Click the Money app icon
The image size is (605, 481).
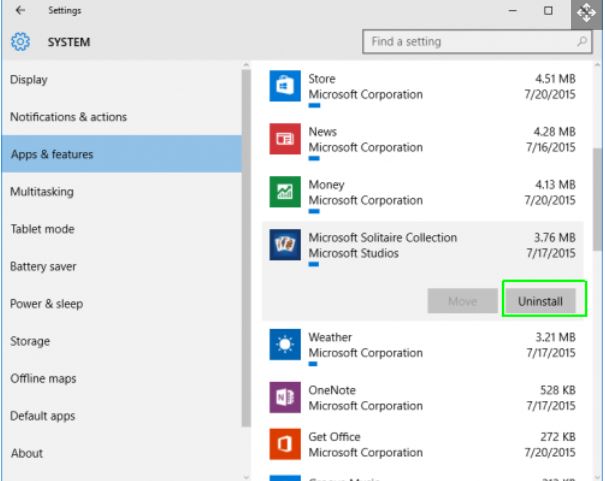click(285, 192)
